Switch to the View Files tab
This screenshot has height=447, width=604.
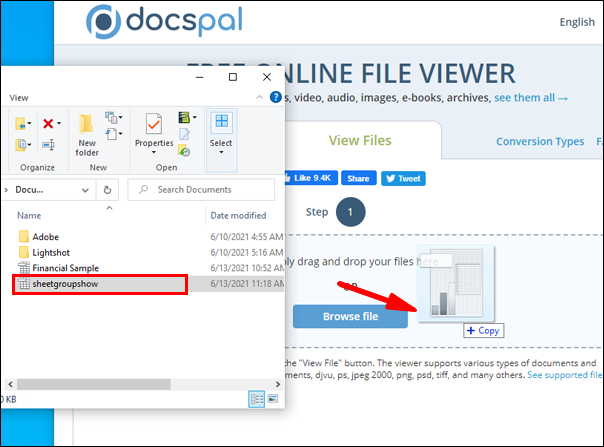(360, 141)
